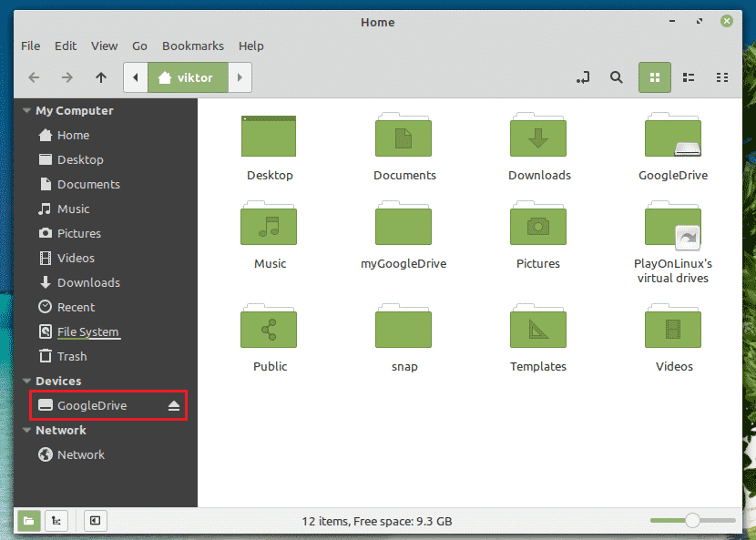
Task: Switch to icon grid view
Action: (654, 78)
